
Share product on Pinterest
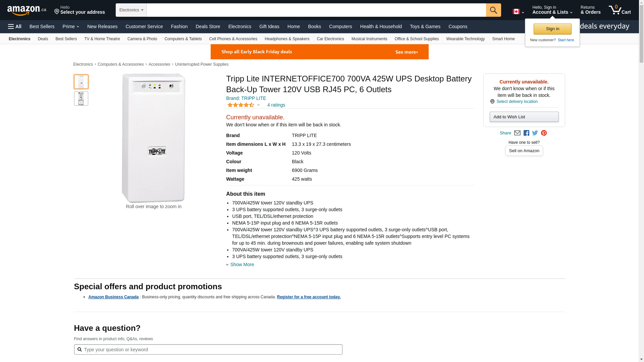[x=544, y=133]
